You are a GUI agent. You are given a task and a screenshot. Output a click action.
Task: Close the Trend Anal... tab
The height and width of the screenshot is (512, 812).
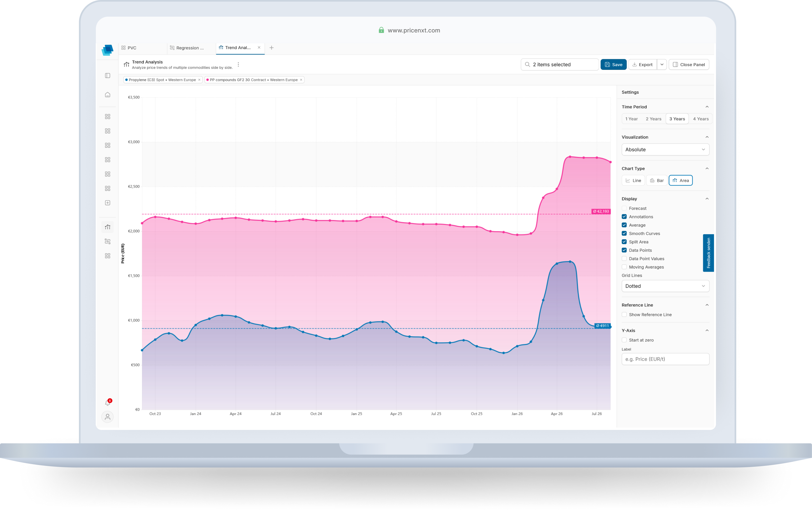(259, 48)
